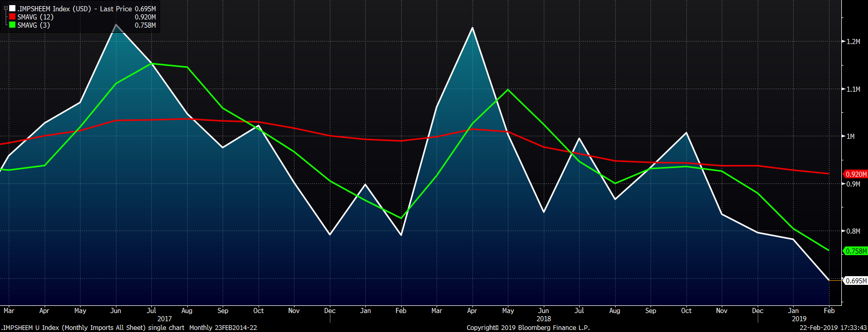868x332 pixels.
Task: Click the 2019 year label on x-axis
Action: tap(799, 319)
